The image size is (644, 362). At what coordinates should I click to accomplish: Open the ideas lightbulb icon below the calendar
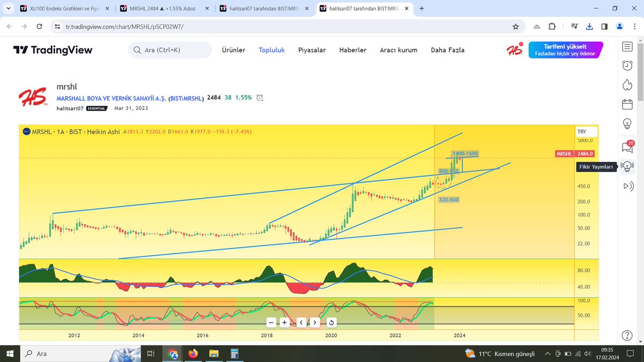point(627,123)
